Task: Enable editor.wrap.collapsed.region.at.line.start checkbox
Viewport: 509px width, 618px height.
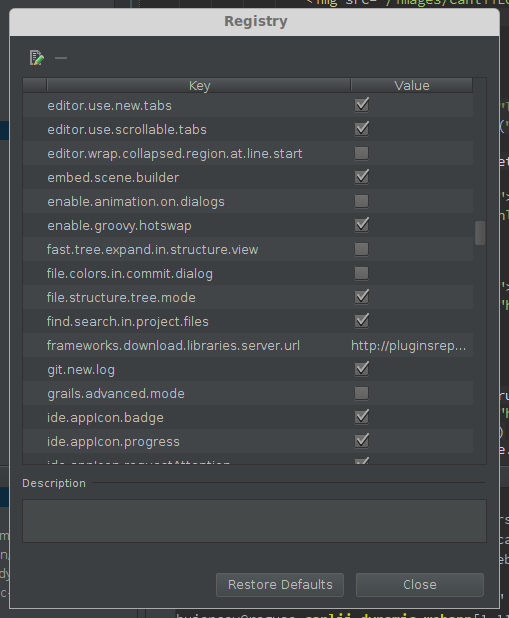Action: click(x=362, y=153)
